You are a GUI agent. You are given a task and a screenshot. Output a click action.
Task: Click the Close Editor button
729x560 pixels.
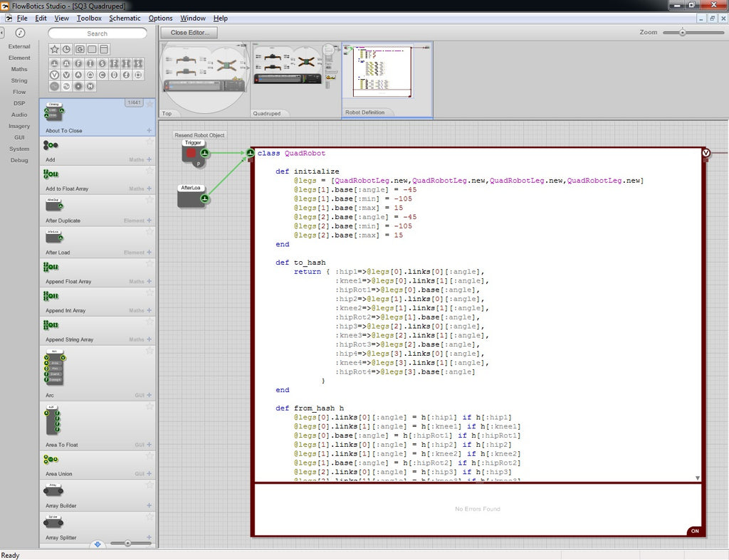pos(189,33)
